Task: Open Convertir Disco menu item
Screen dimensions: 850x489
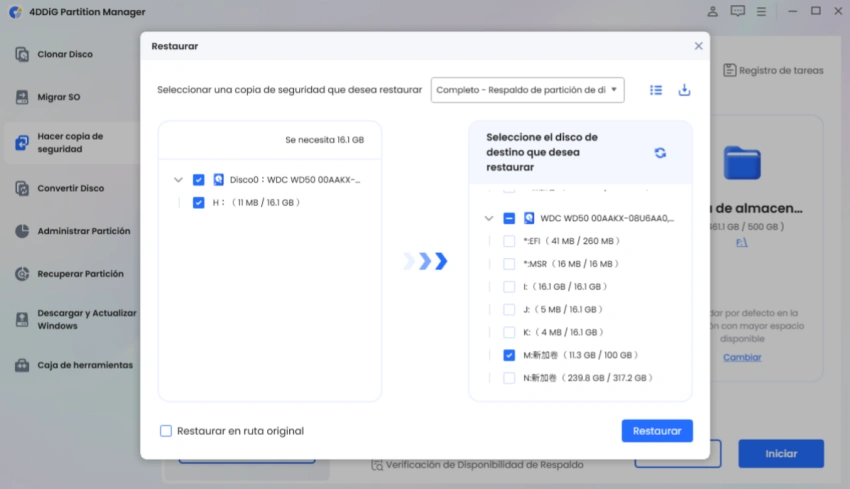Action: (70, 188)
